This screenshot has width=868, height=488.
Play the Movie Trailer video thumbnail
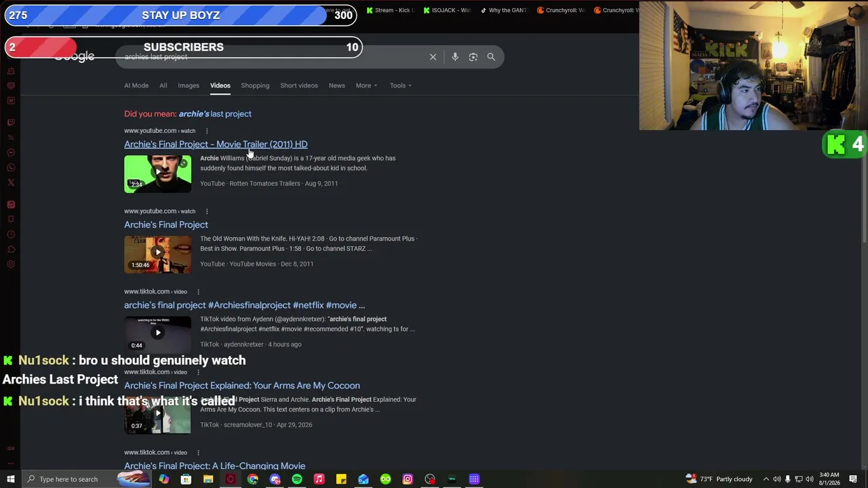[x=157, y=174]
